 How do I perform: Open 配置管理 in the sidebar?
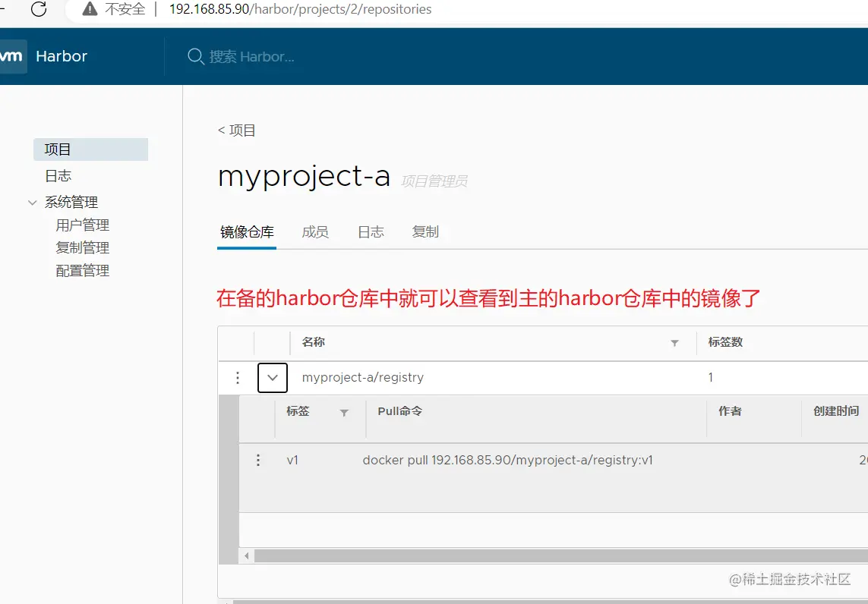[x=83, y=270]
